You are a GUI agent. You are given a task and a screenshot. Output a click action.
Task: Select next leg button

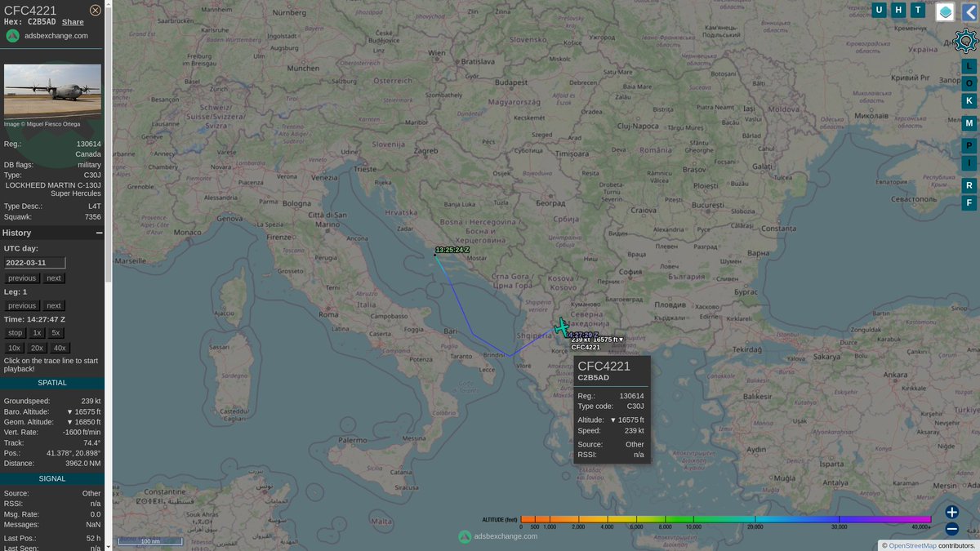coord(53,305)
